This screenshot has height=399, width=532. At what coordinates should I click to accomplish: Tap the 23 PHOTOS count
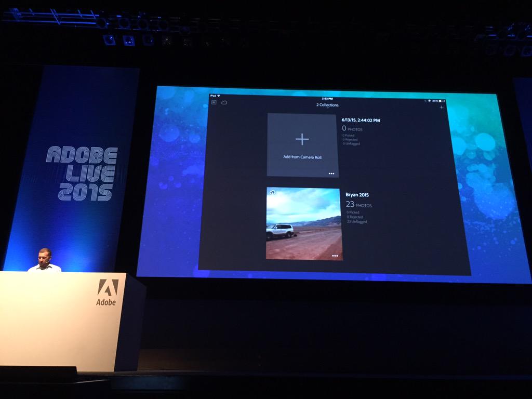point(358,204)
